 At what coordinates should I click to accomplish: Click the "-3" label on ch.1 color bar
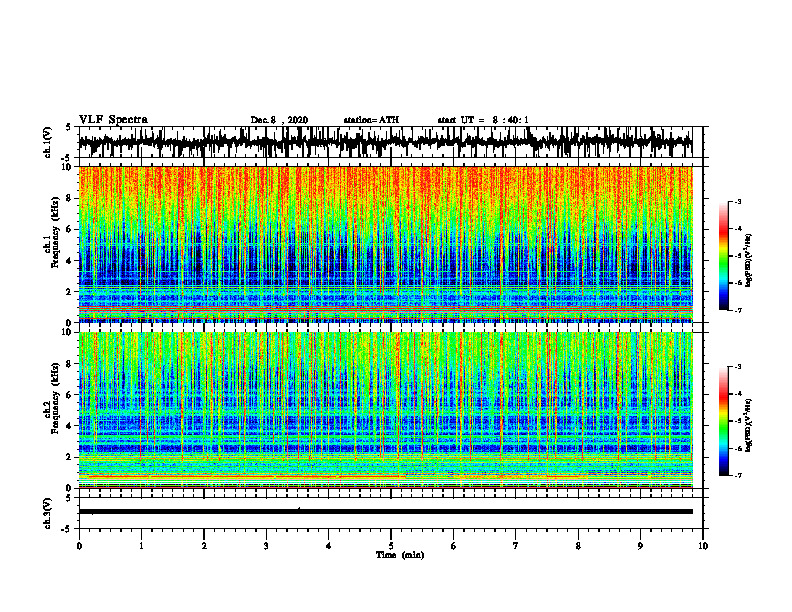pos(738,202)
